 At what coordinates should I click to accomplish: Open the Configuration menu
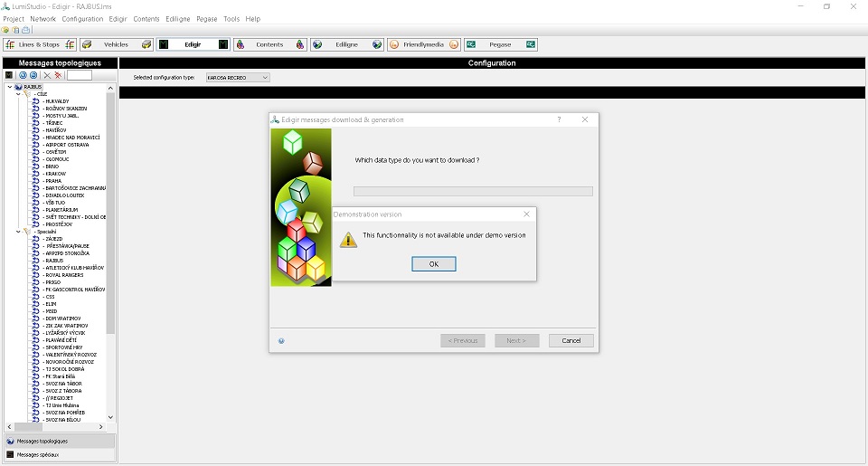click(82, 19)
